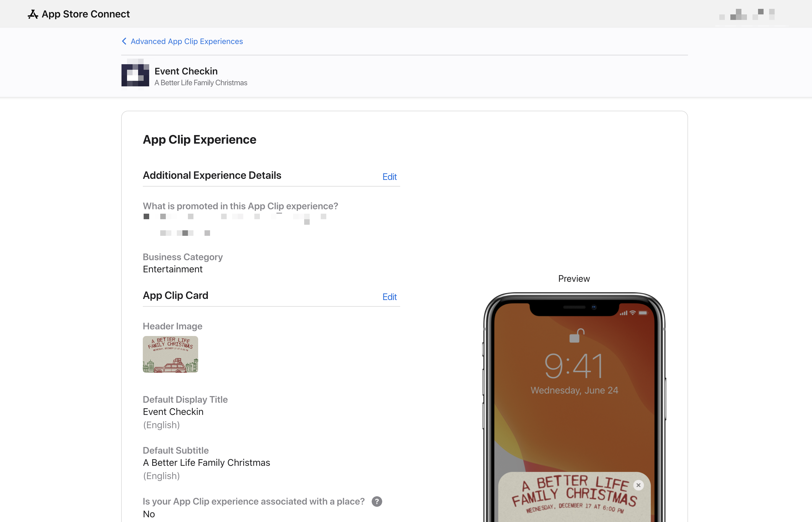This screenshot has height=522, width=812.
Task: Open the Header Image thumbnail
Action: [x=170, y=354]
